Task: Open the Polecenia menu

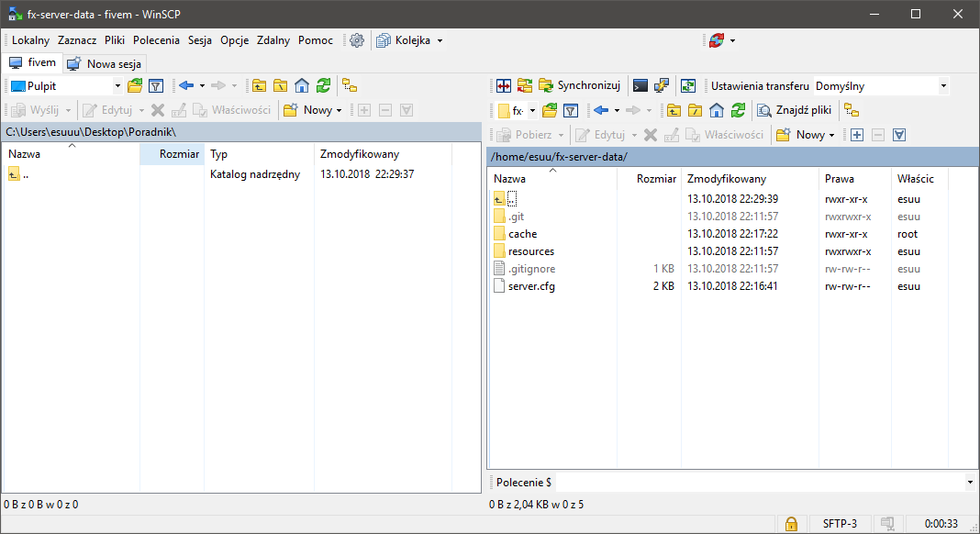Action: click(x=156, y=40)
